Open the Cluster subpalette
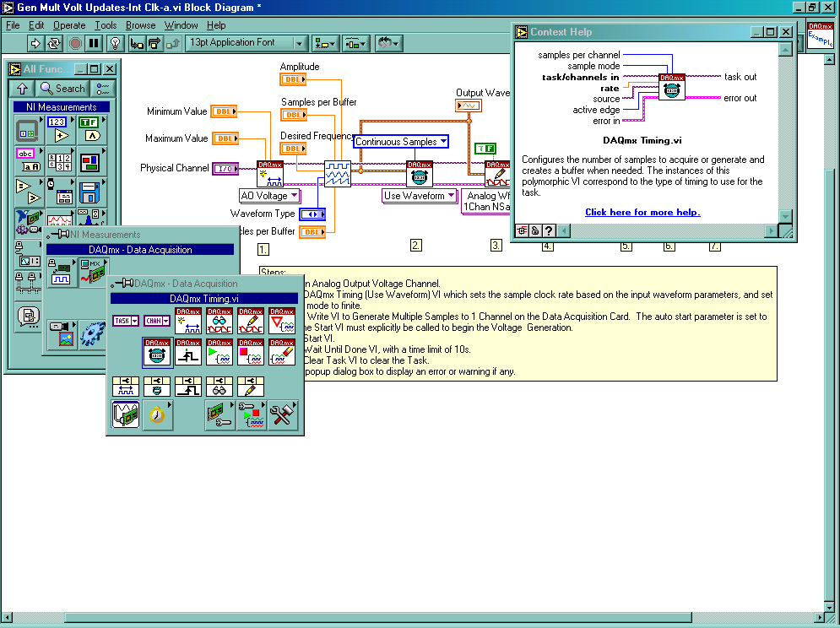 tap(90, 160)
